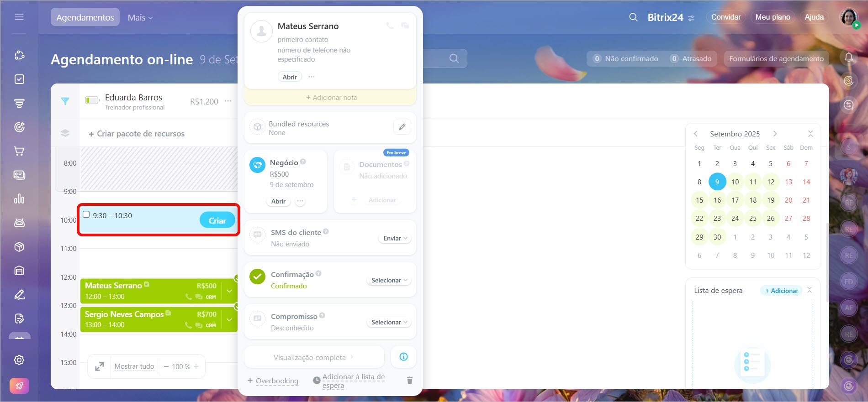Switch to the Agendamentos tab
868x402 pixels.
point(85,17)
